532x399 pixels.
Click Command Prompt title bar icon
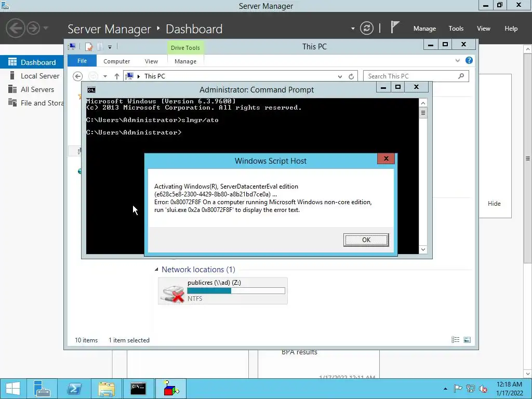[x=91, y=90]
